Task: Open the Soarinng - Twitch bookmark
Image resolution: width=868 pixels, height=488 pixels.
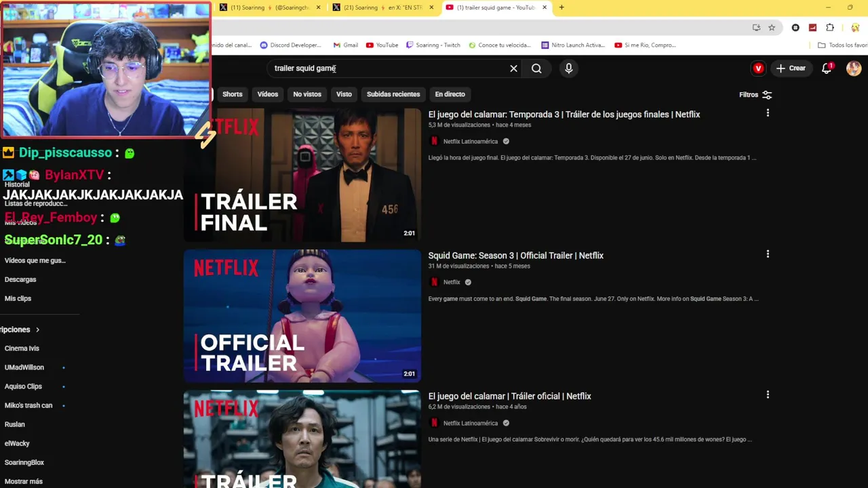Action: [433, 45]
